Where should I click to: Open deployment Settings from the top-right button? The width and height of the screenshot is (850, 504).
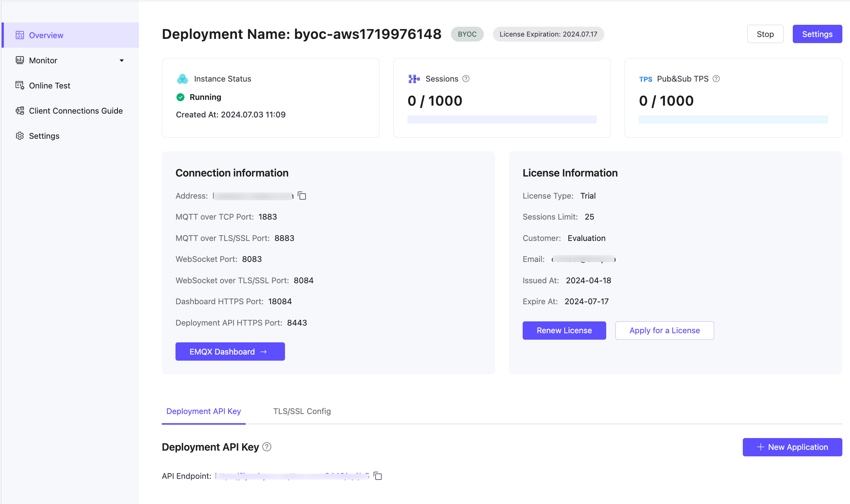[817, 34]
